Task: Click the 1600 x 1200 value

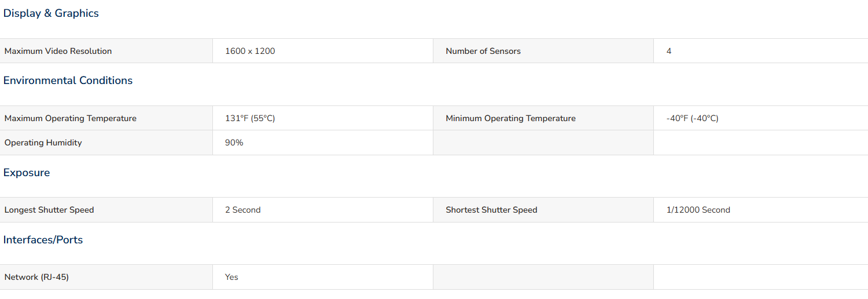Action: 250,51
